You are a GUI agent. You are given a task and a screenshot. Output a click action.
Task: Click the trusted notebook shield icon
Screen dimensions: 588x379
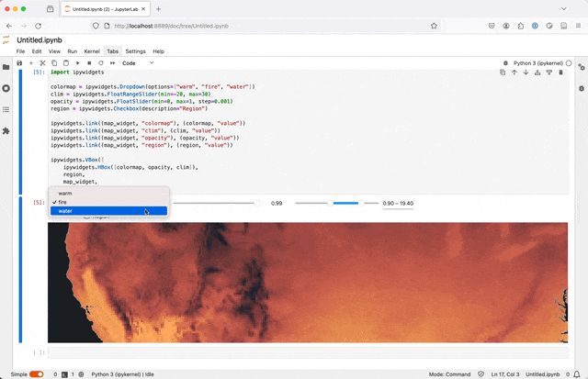pyautogui.click(x=481, y=374)
